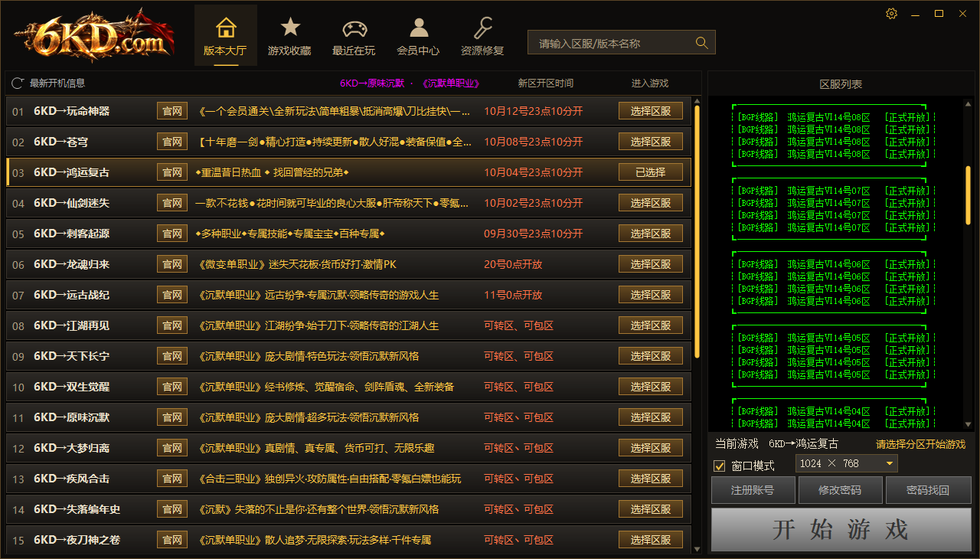The width and height of the screenshot is (980, 559).
Task: Open 最近在玩 gamepad tab
Action: 354,36
